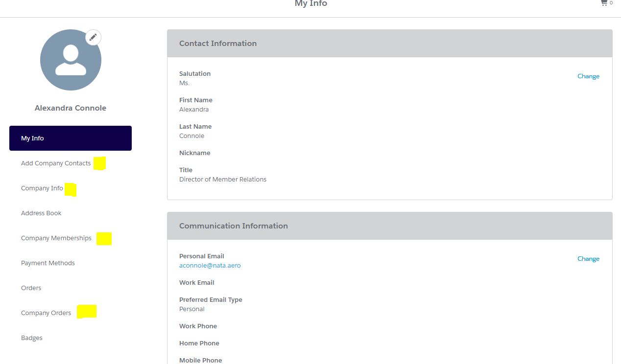Open the My Info sidebar item
Image resolution: width=621 pixels, height=364 pixels.
click(x=32, y=138)
